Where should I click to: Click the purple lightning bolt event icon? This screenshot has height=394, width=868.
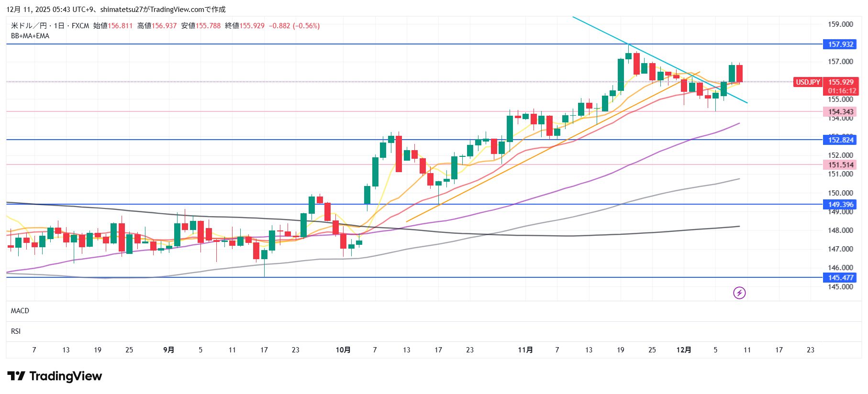click(739, 293)
